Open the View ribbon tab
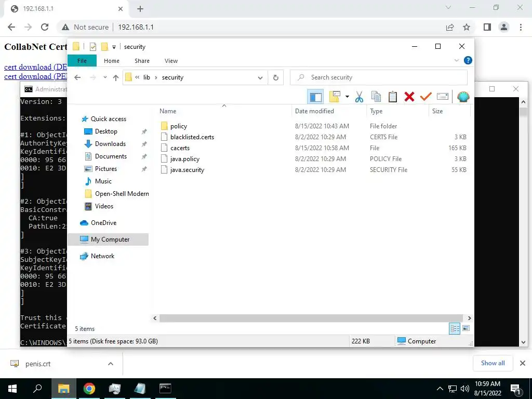The height and width of the screenshot is (399, 532). point(171,61)
